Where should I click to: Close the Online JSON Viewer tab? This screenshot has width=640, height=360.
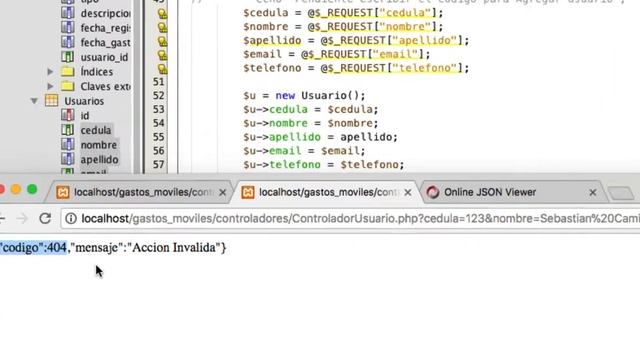(x=593, y=192)
